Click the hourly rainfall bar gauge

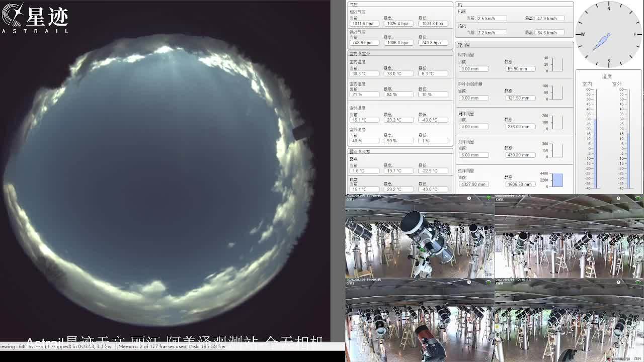[556, 64]
